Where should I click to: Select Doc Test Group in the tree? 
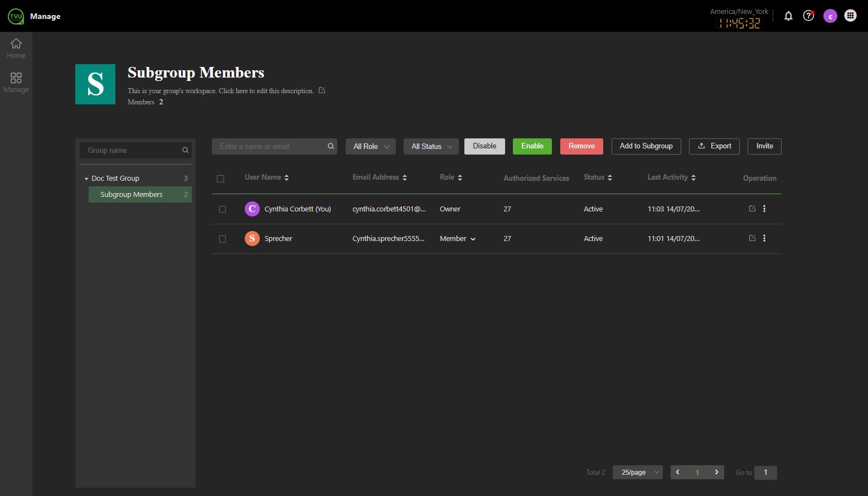point(115,179)
